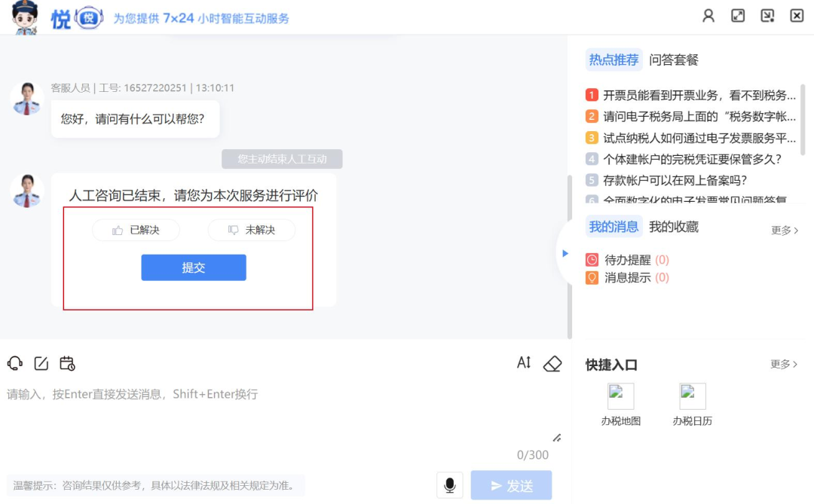This screenshot has height=504, width=814.
Task: Click the red clock 待办提醒 icon
Action: point(592,259)
